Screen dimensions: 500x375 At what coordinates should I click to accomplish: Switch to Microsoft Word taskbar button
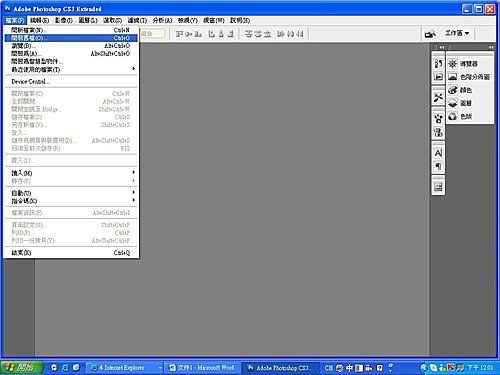(x=202, y=368)
